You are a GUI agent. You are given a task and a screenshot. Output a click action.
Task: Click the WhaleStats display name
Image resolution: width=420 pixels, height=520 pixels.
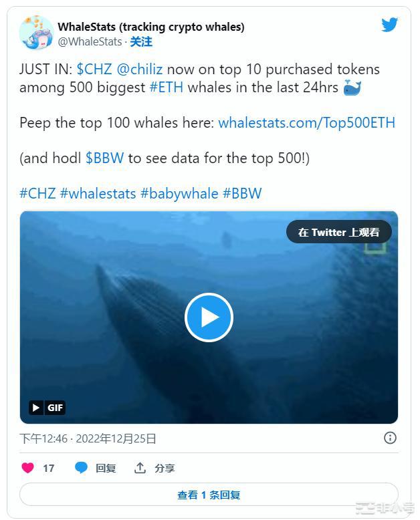point(151,27)
